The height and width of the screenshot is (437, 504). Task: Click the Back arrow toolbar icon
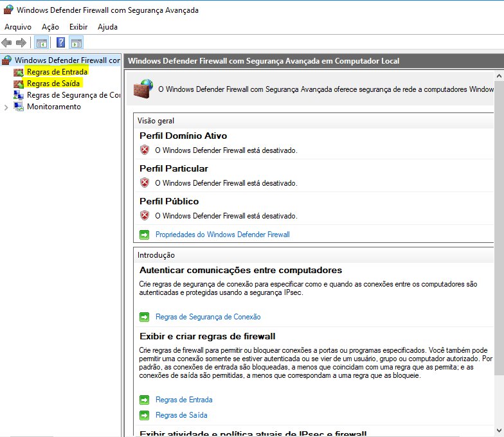coord(6,42)
